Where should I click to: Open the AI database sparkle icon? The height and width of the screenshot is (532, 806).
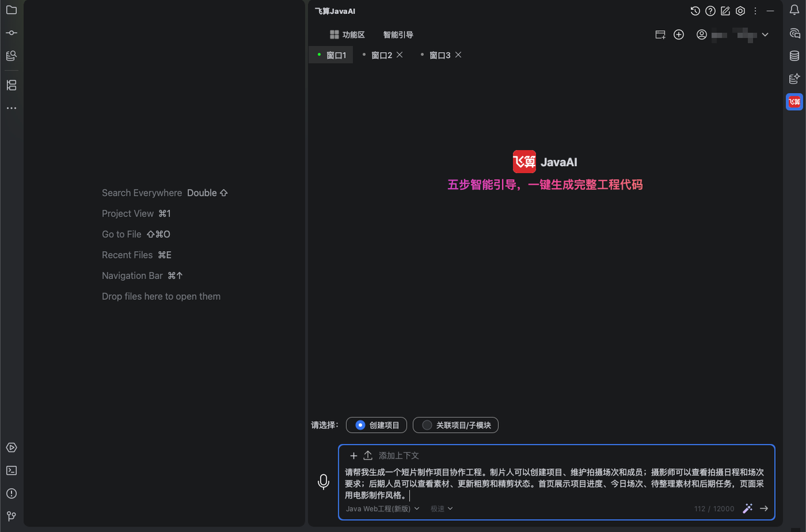[x=795, y=79]
